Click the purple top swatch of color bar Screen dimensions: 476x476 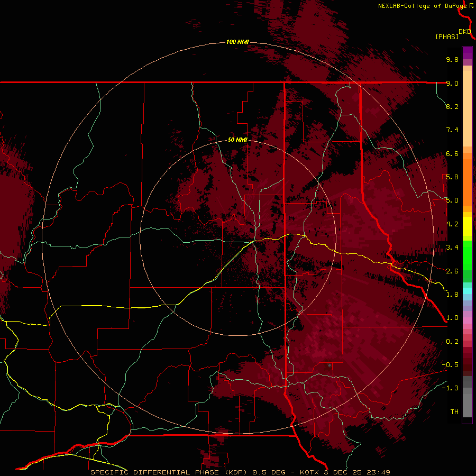pos(467,53)
